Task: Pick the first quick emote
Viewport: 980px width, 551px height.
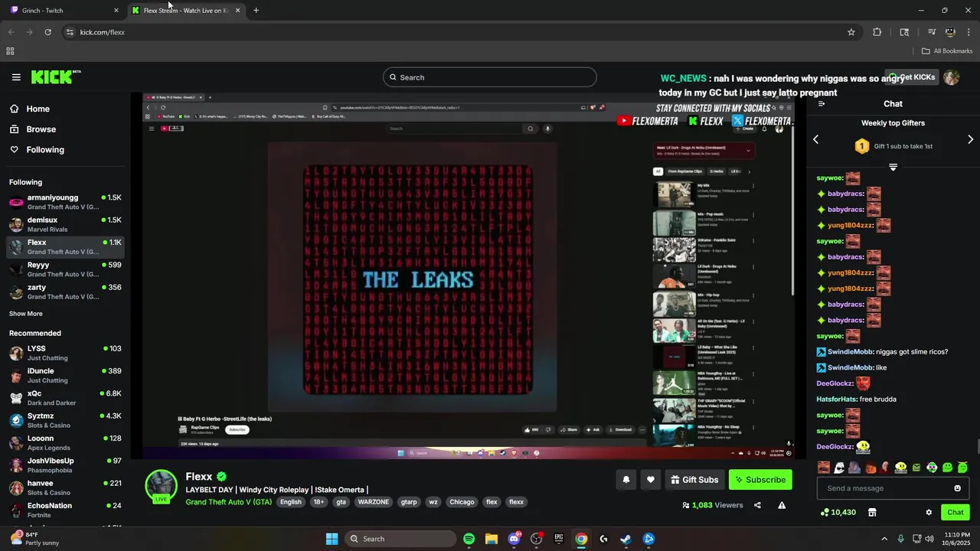Action: 824,468
